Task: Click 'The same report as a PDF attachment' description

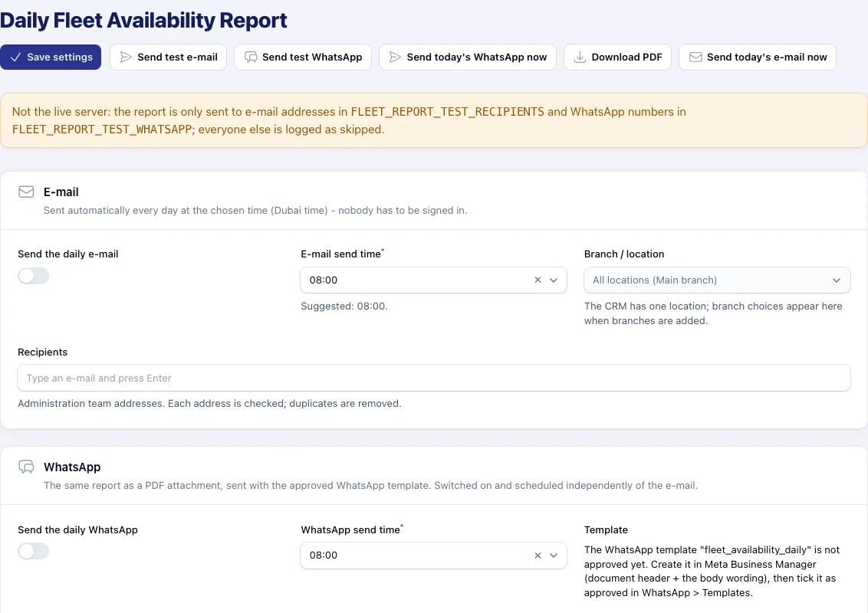Action: (x=370, y=485)
